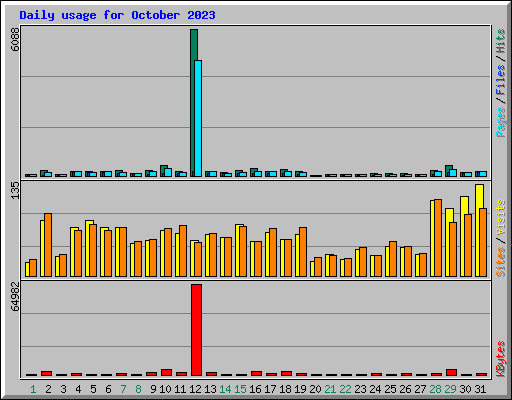Click the 6088 hits axis value
This screenshot has height=400, width=512.
click(15, 39)
